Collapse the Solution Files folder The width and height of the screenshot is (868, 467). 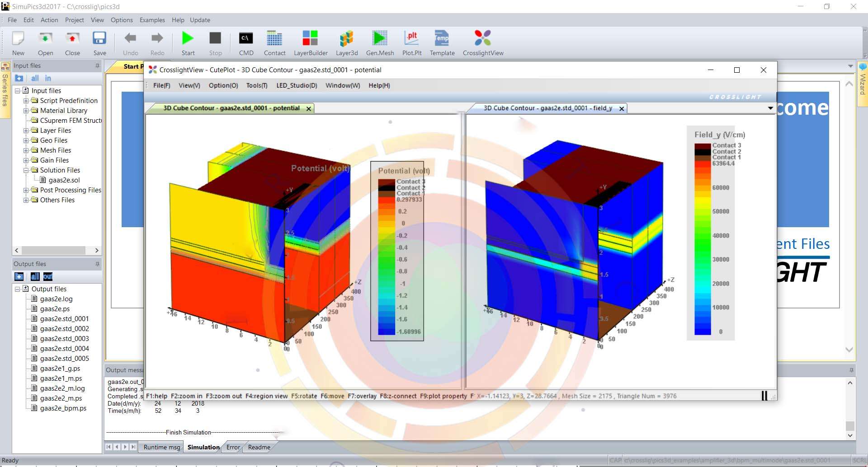point(26,170)
